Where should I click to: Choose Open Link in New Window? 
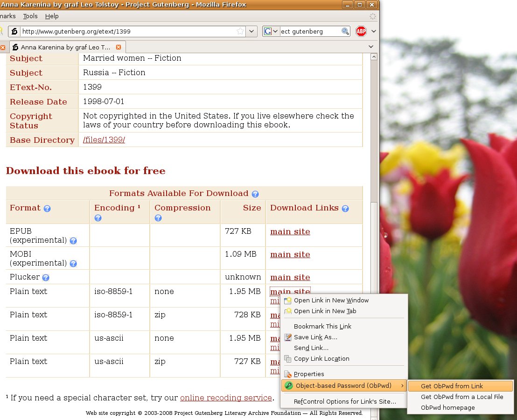click(343, 301)
